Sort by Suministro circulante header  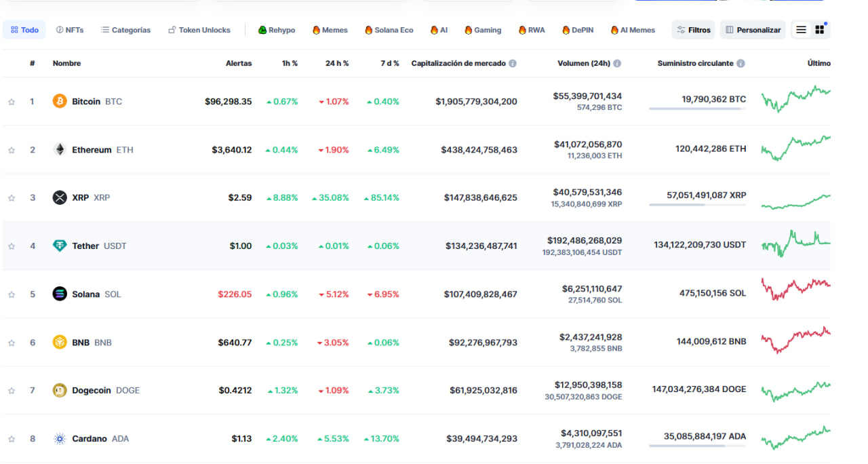coord(695,63)
